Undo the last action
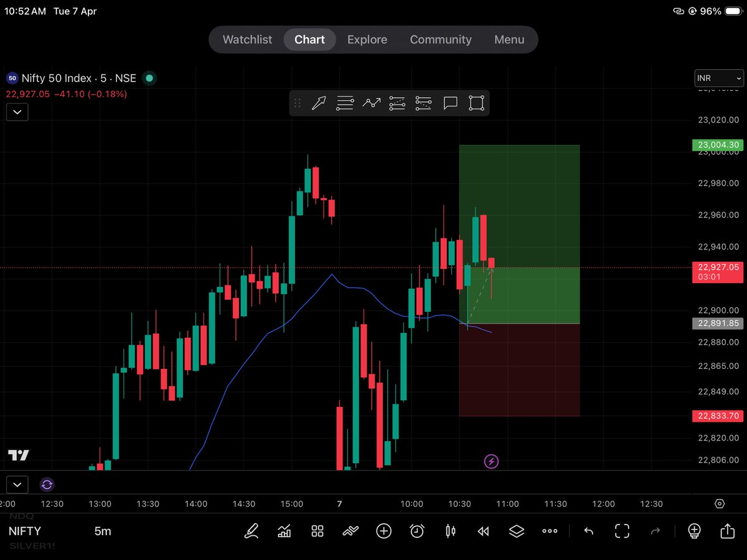The height and width of the screenshot is (560, 747). [x=588, y=531]
